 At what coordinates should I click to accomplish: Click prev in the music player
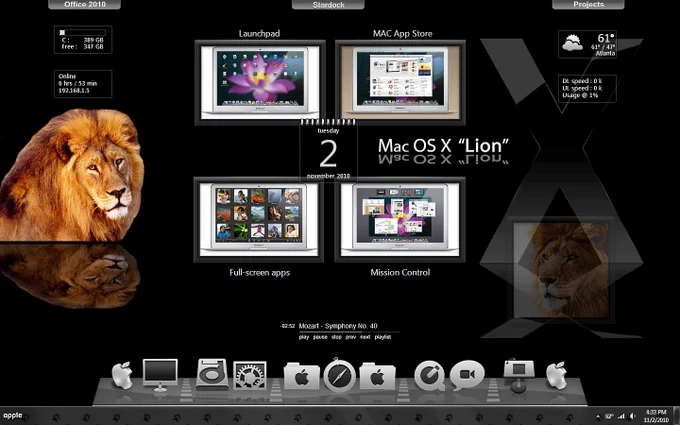coord(351,337)
